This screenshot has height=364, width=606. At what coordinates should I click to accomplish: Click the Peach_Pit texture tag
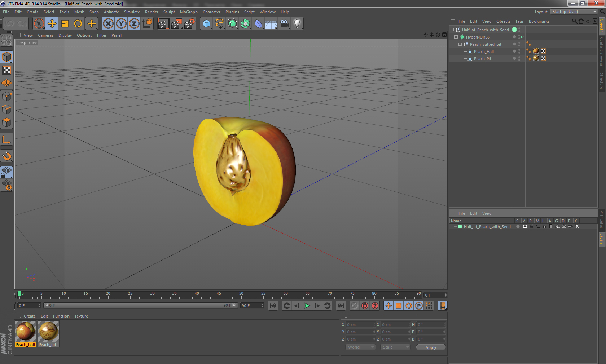click(536, 58)
